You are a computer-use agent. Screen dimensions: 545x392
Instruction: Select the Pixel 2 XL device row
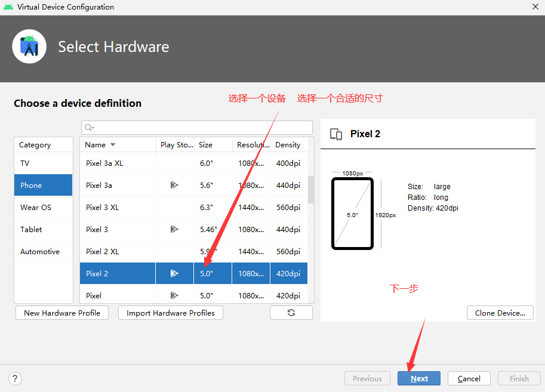click(193, 252)
